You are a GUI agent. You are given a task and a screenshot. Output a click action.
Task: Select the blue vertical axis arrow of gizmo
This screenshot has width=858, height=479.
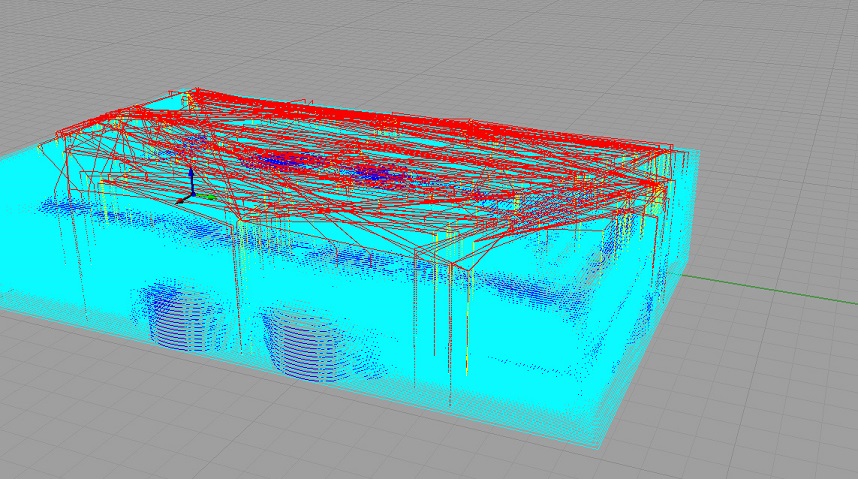click(192, 181)
